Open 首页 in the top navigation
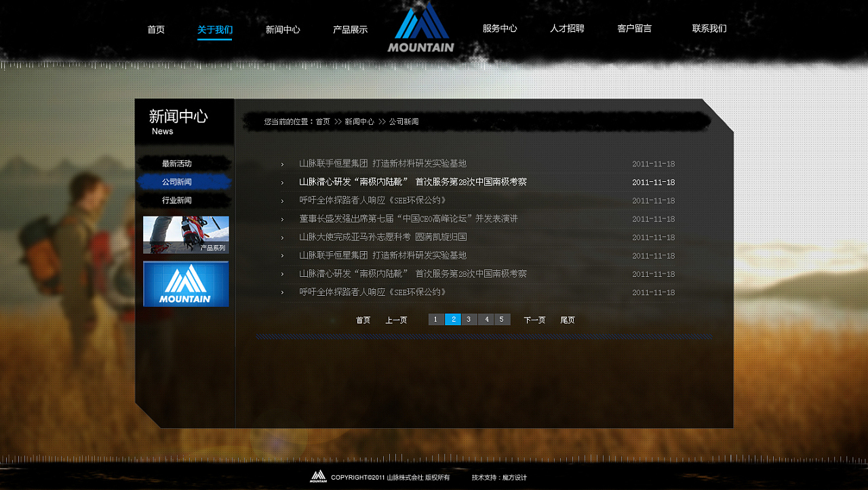The image size is (868, 490). tap(156, 29)
